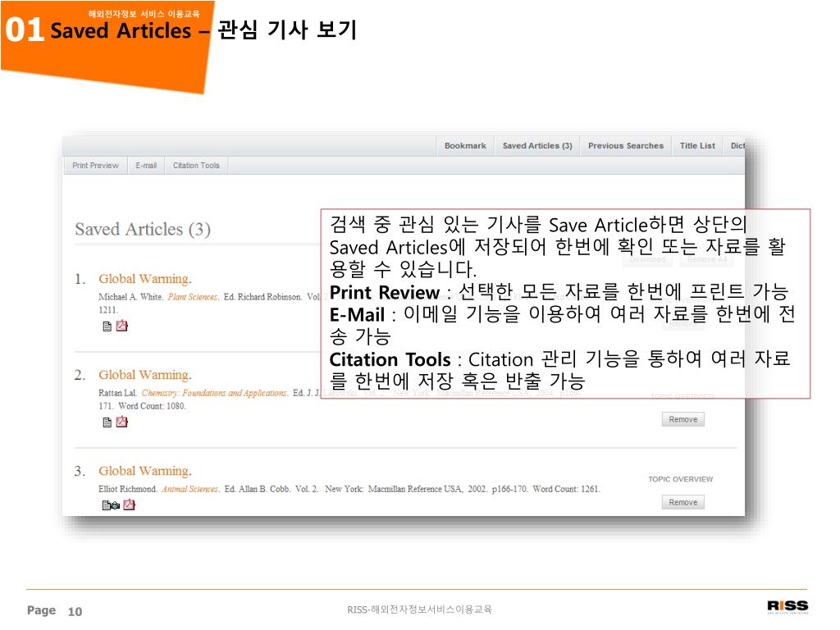
Task: Open text document icon for article 1
Action: 107,326
